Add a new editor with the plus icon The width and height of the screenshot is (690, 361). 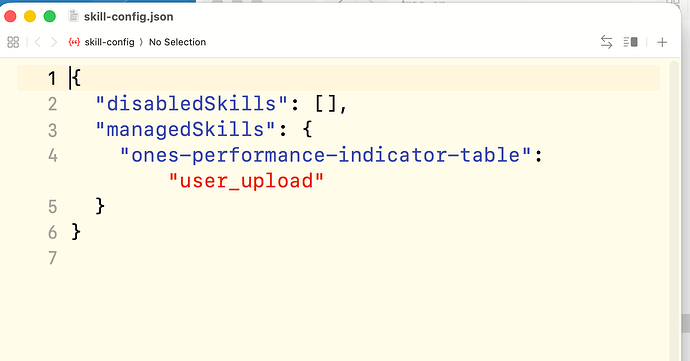tap(662, 42)
